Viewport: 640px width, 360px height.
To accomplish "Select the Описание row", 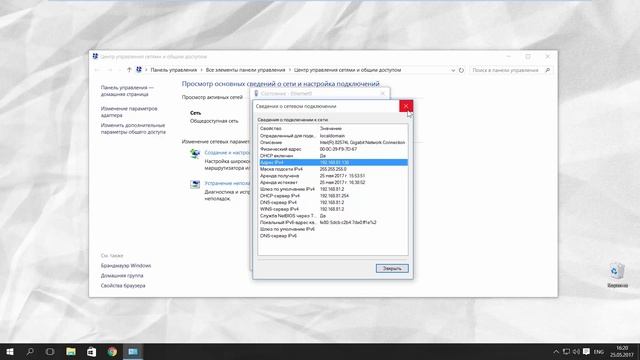I will 333,142.
